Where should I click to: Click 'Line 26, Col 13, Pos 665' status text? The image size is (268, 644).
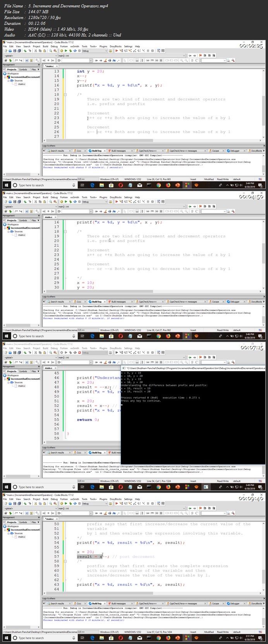click(x=159, y=179)
